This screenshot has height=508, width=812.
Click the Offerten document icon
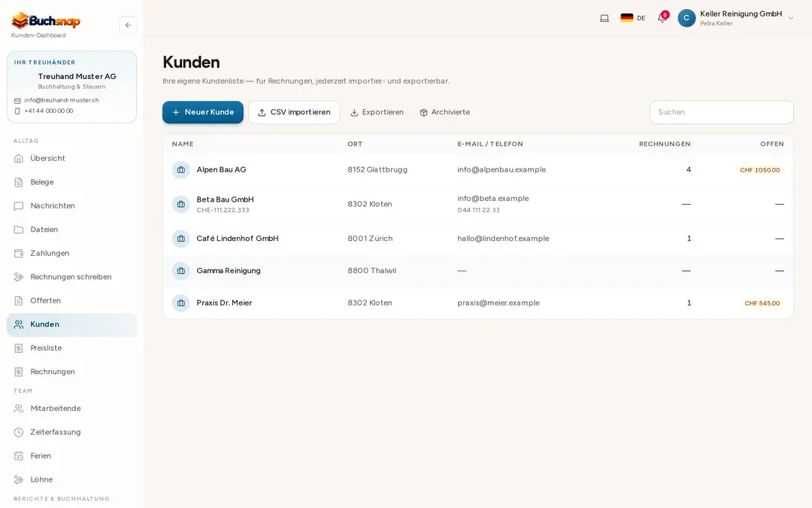pyautogui.click(x=19, y=300)
